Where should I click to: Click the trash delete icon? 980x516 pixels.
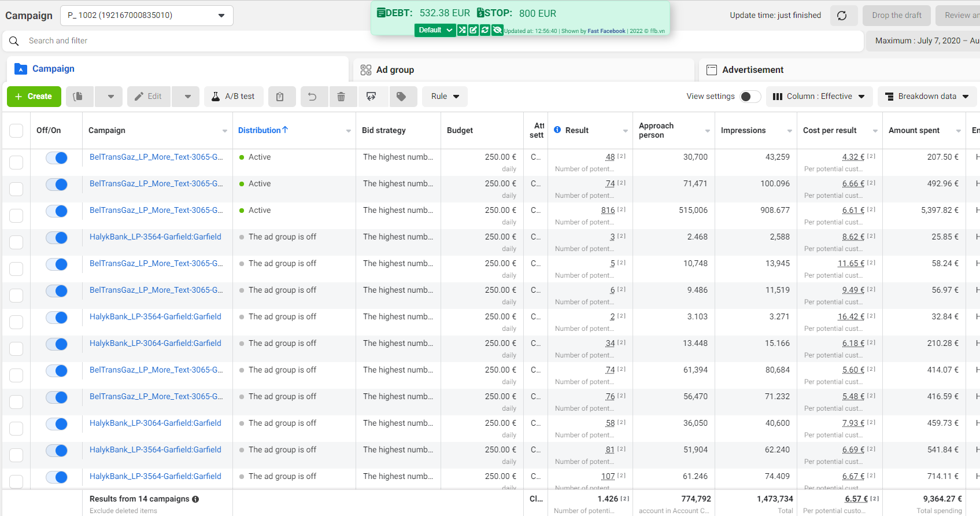[341, 97]
